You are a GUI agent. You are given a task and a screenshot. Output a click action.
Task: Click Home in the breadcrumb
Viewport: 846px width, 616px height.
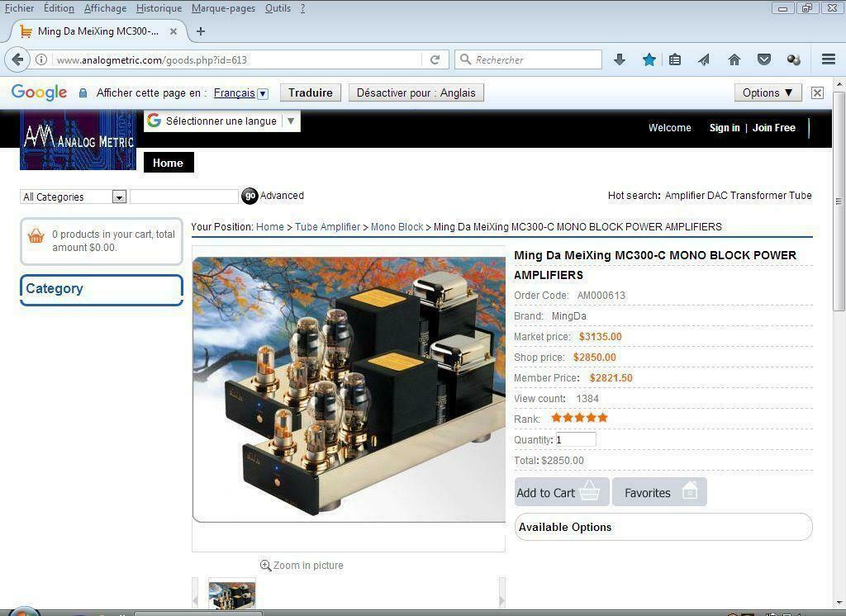coord(270,226)
